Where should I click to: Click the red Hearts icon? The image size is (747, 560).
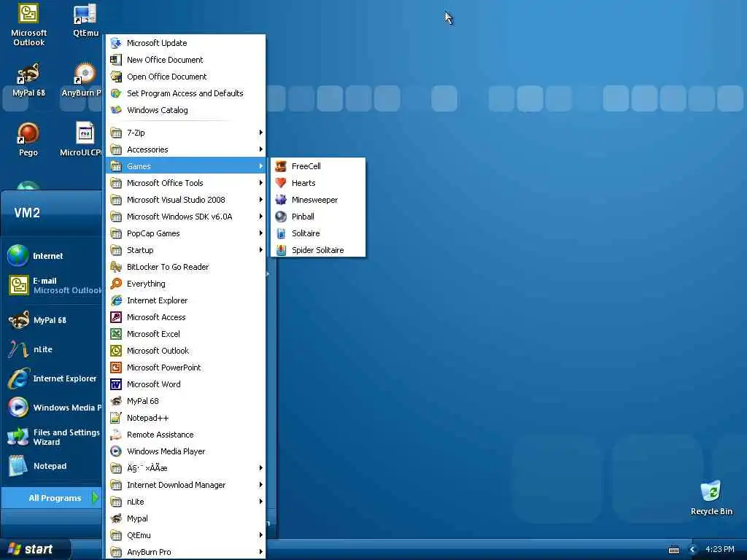[x=281, y=183]
